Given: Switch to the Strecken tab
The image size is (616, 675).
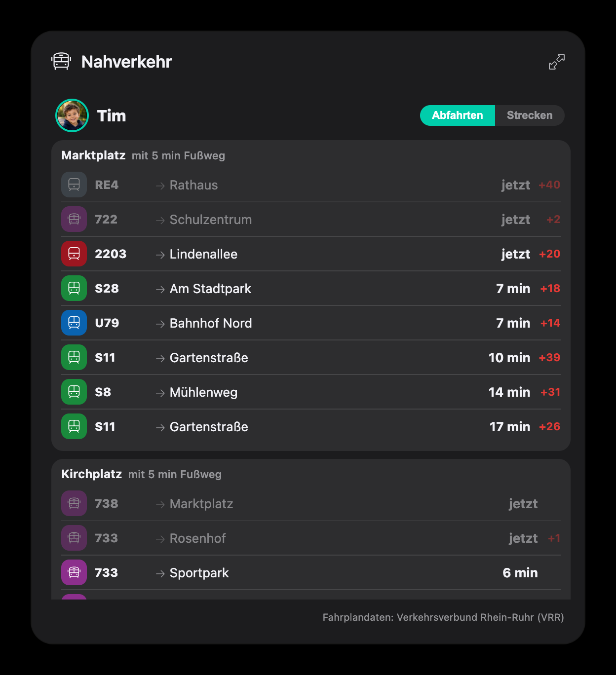Looking at the screenshot, I should pos(530,115).
